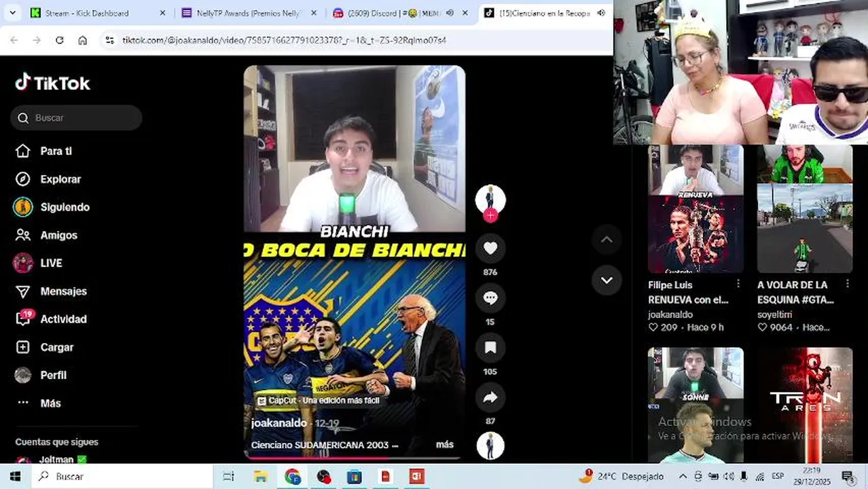Open the notification center icon
868x489 pixels.
pyautogui.click(x=847, y=476)
